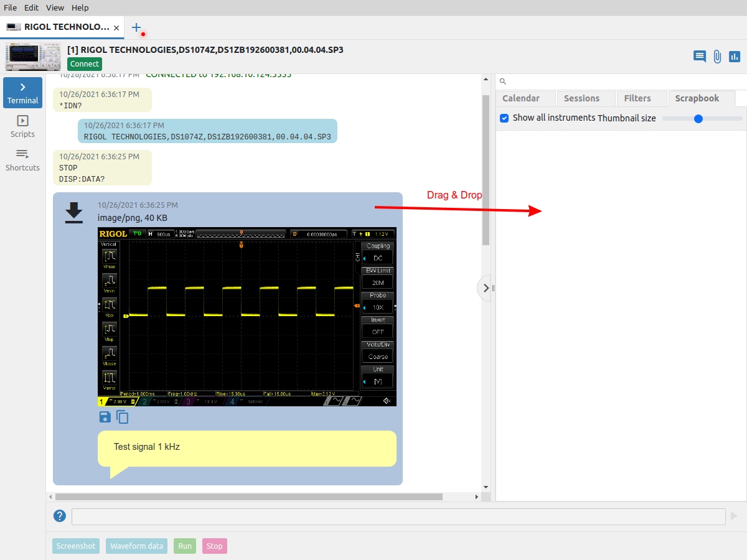Collapse the right side panel with chevron

(486, 288)
